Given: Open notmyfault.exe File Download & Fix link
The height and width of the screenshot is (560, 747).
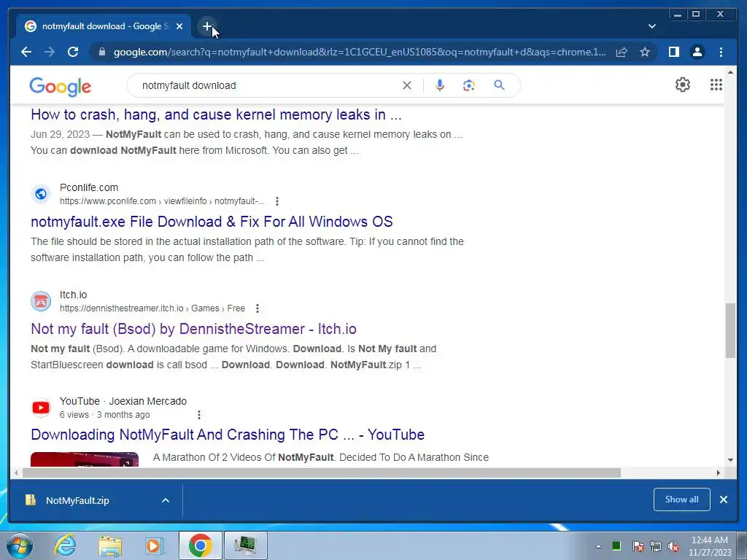Looking at the screenshot, I should [212, 222].
